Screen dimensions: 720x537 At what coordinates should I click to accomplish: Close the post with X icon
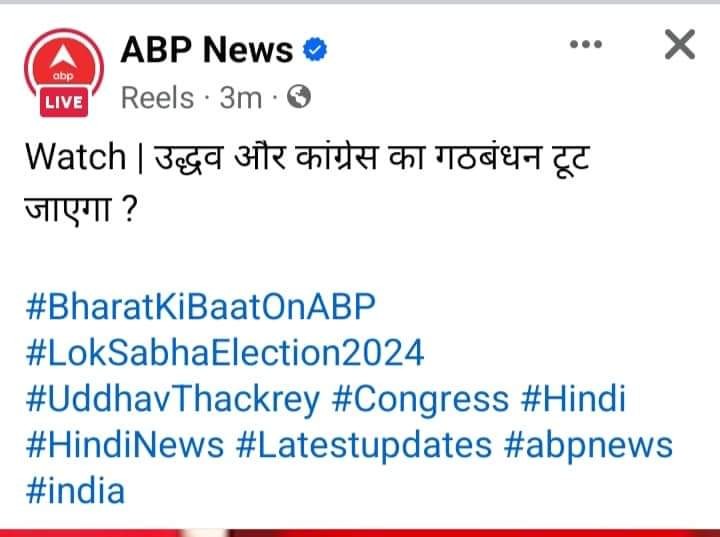coord(679,45)
